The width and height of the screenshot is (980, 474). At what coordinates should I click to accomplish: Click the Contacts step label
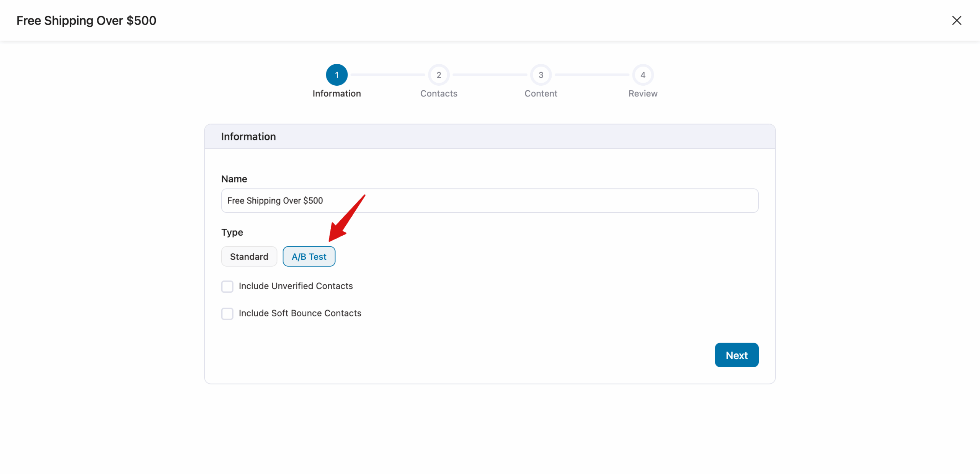(439, 93)
